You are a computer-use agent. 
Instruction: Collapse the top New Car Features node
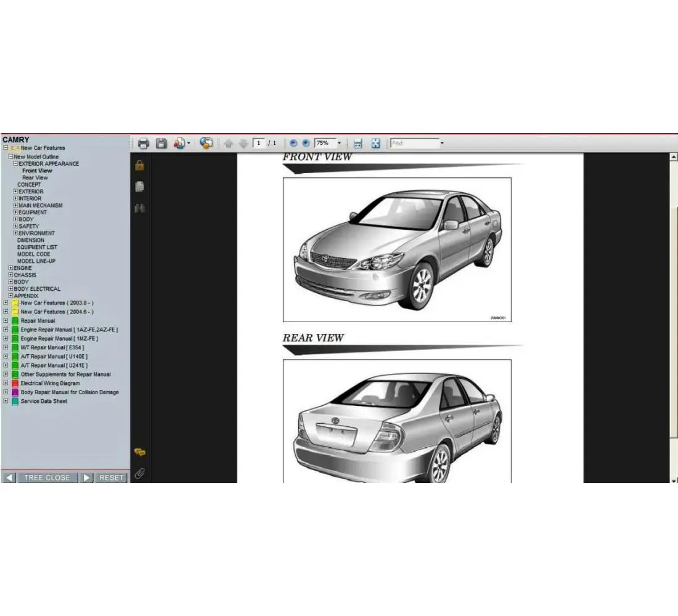tap(6, 148)
